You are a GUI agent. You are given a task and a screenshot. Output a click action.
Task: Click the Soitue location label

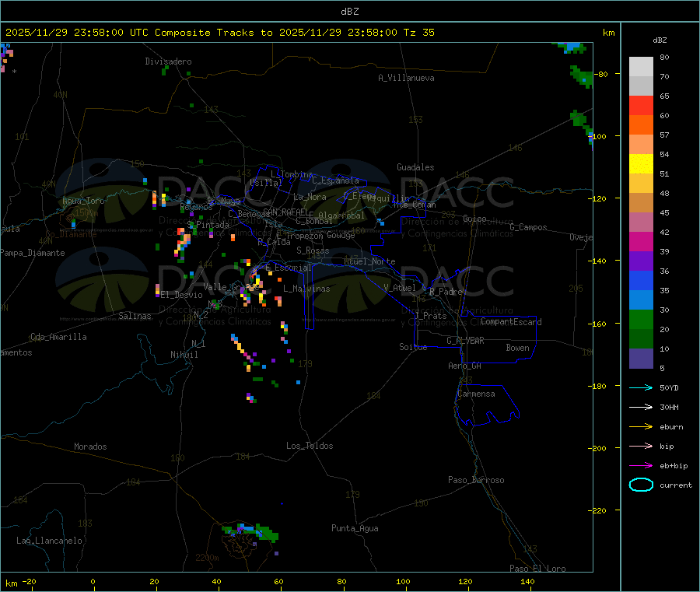tap(413, 347)
